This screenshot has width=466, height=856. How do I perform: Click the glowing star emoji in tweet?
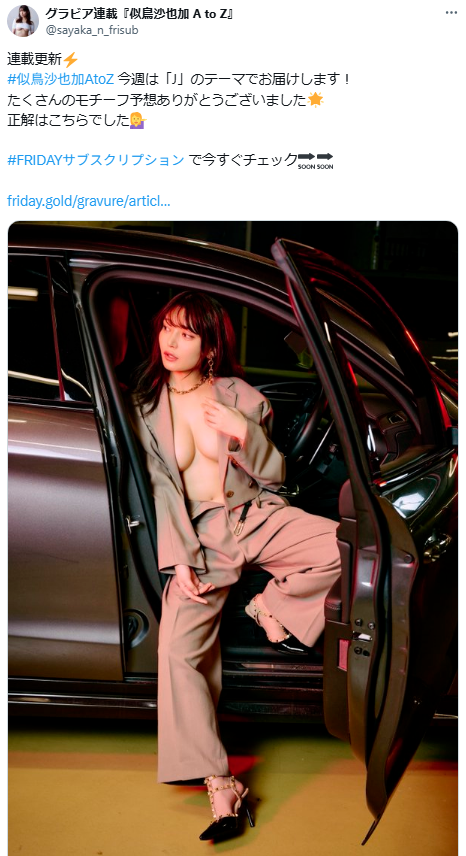(315, 99)
